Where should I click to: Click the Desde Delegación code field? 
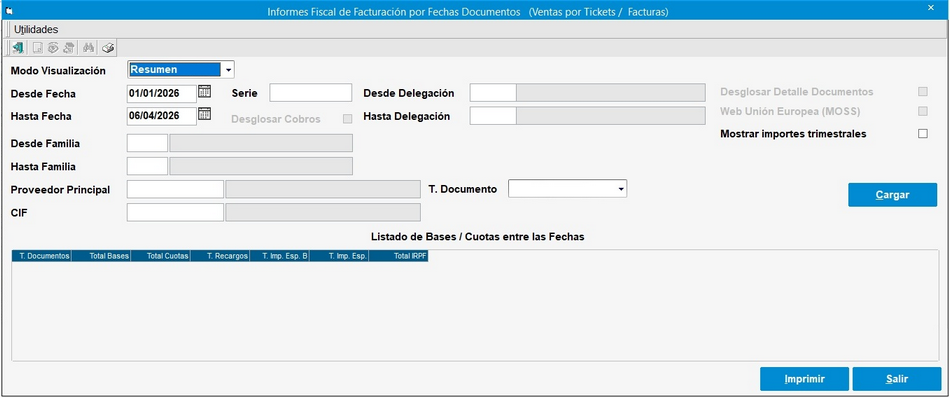493,93
